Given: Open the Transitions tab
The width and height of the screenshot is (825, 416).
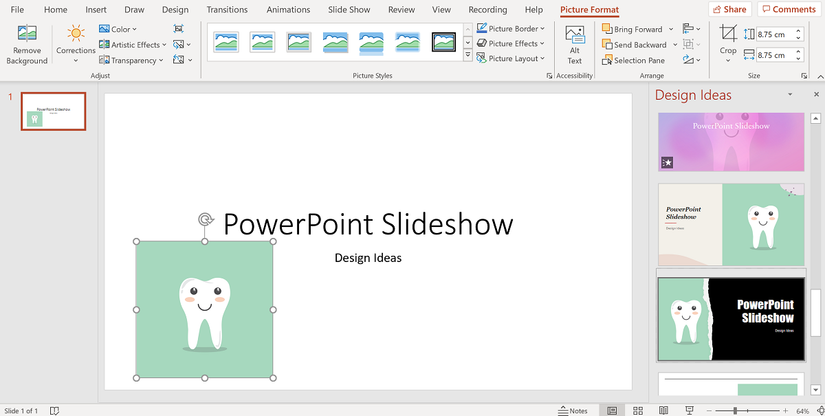Looking at the screenshot, I should (227, 9).
